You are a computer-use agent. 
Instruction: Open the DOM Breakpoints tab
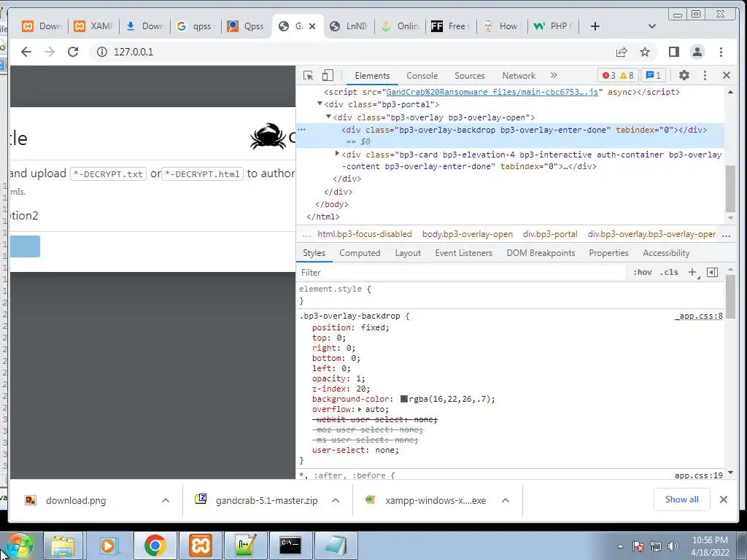pos(541,253)
